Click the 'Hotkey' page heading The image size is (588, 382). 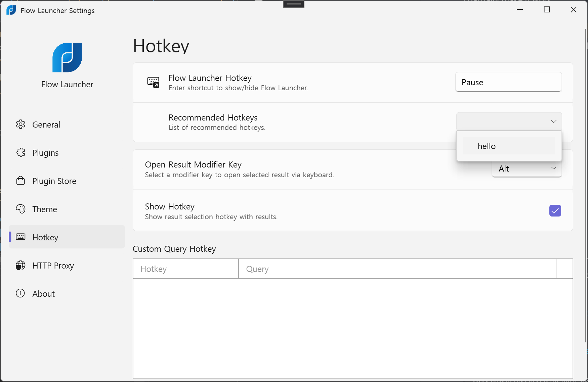161,46
